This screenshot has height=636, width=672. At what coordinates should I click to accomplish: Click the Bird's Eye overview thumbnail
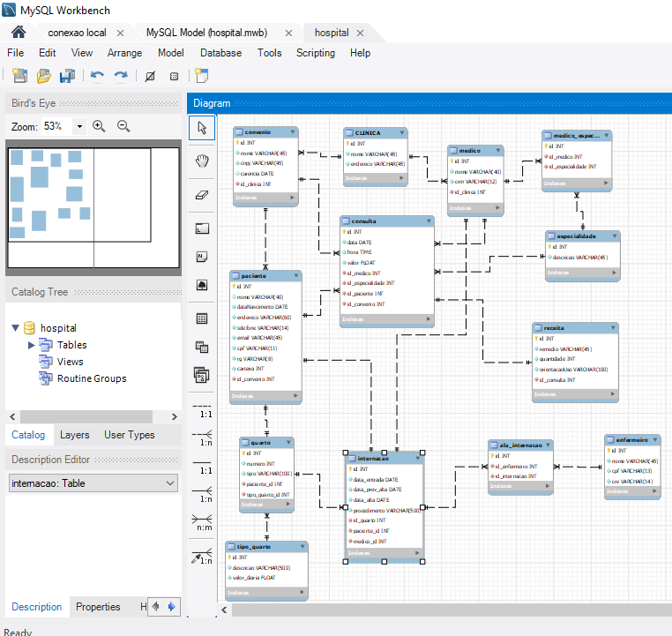click(x=93, y=208)
